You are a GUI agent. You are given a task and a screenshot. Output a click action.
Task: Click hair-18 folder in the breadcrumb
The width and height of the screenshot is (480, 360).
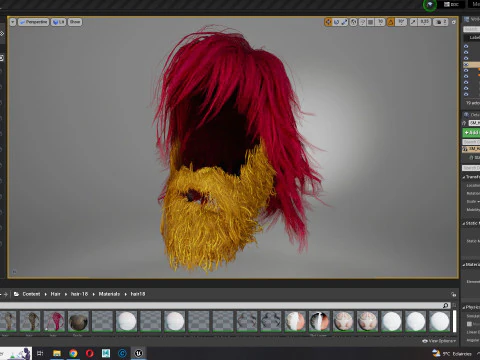79,294
